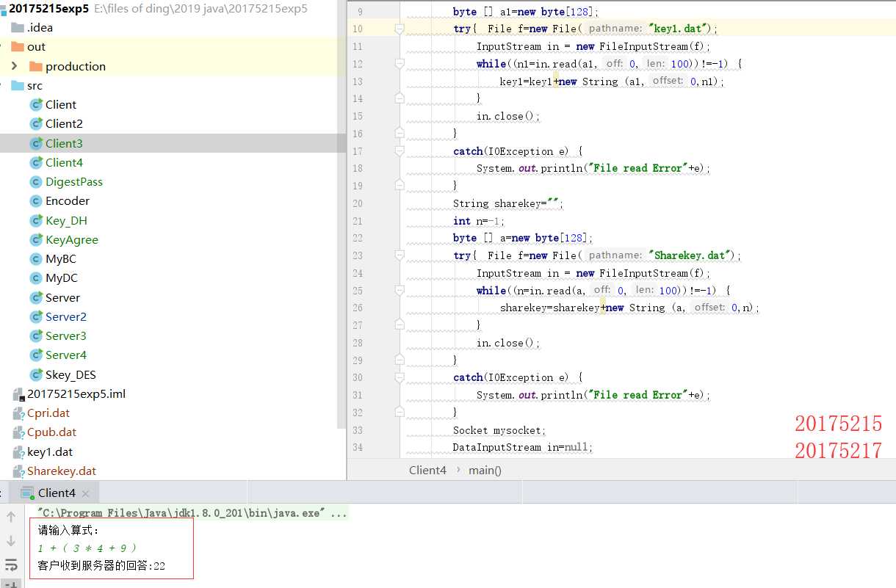This screenshot has height=588, width=896.
Task: Click the "key1.dat" string on line 10
Action: coord(679,29)
